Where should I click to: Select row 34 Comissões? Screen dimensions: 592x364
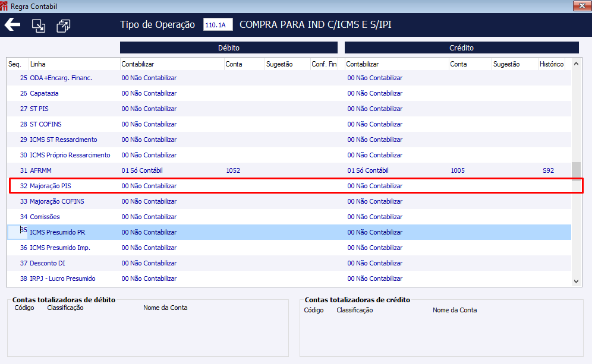[x=289, y=217]
